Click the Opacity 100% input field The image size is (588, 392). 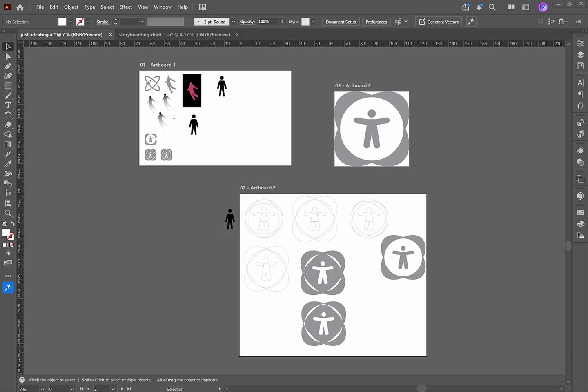tap(267, 22)
